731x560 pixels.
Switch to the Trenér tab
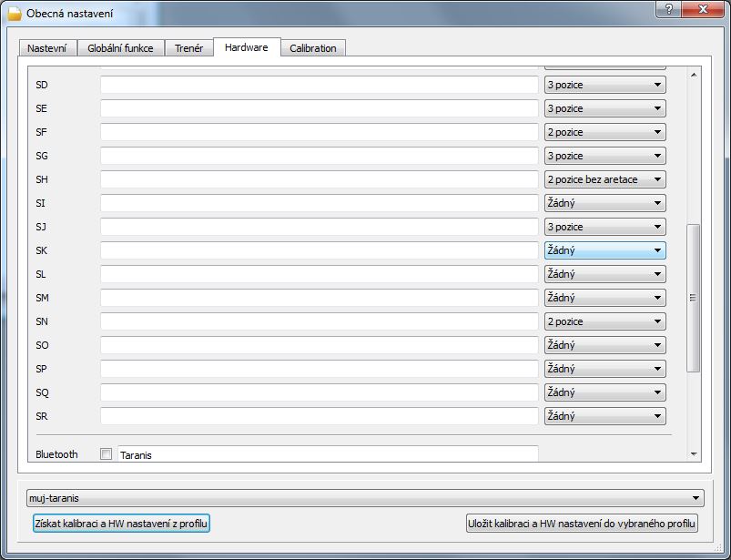point(188,48)
